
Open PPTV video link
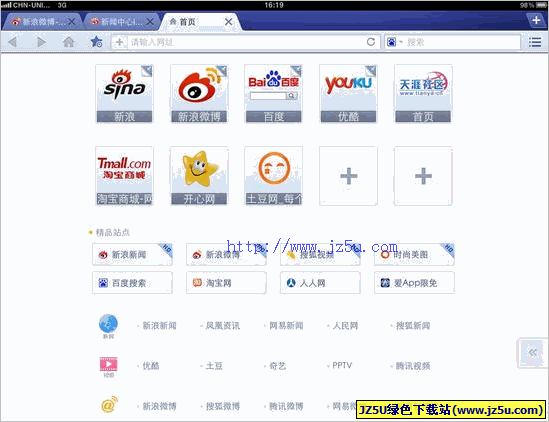pos(342,366)
